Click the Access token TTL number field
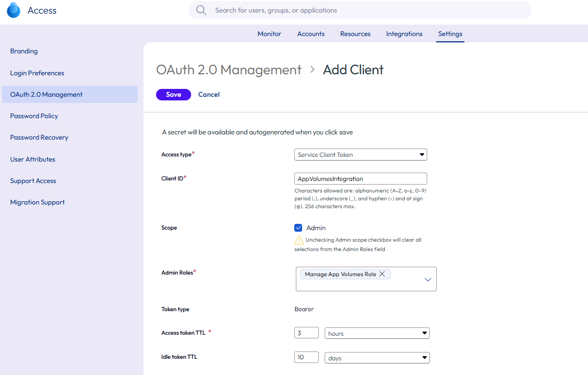Screen dimensions: 588x375 click(x=306, y=333)
